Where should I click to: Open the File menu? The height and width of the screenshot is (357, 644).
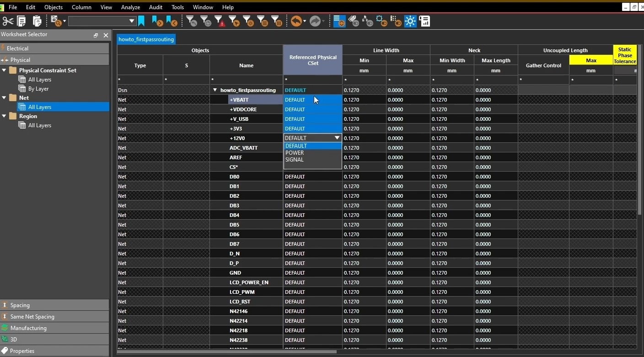point(13,7)
